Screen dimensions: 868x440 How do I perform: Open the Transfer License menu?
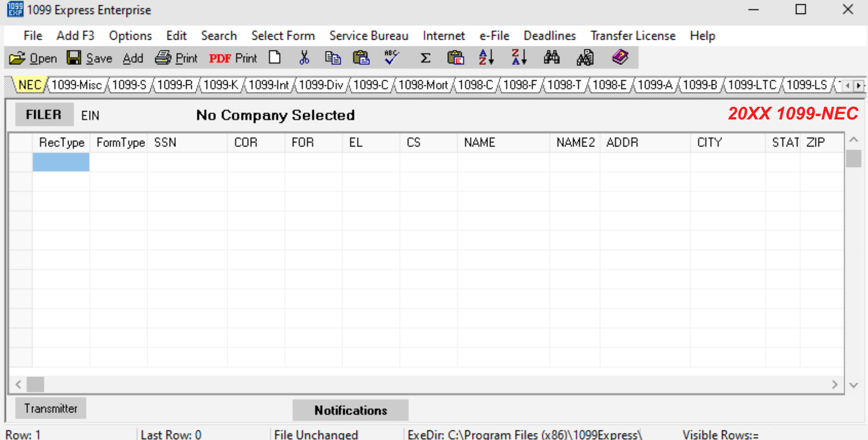[632, 36]
